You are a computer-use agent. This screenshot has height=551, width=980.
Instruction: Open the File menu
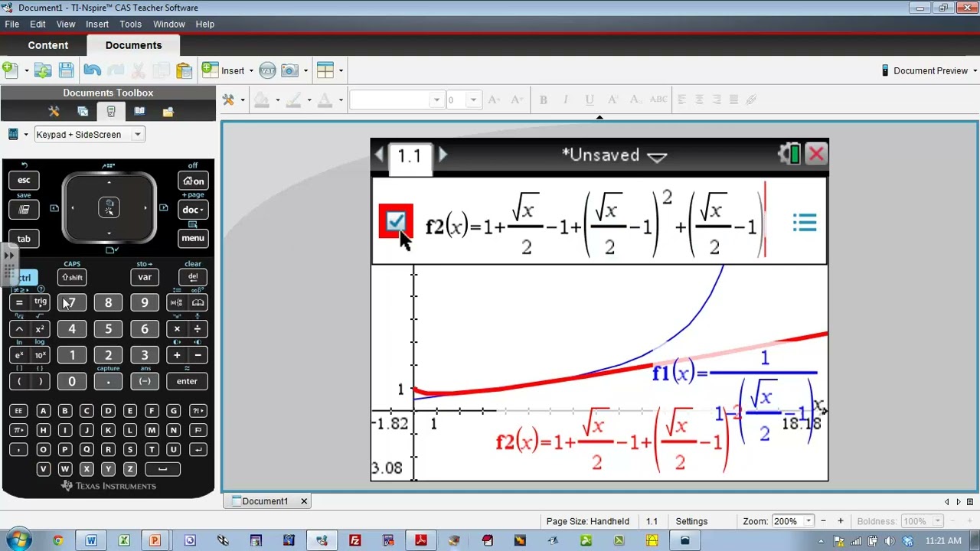12,24
